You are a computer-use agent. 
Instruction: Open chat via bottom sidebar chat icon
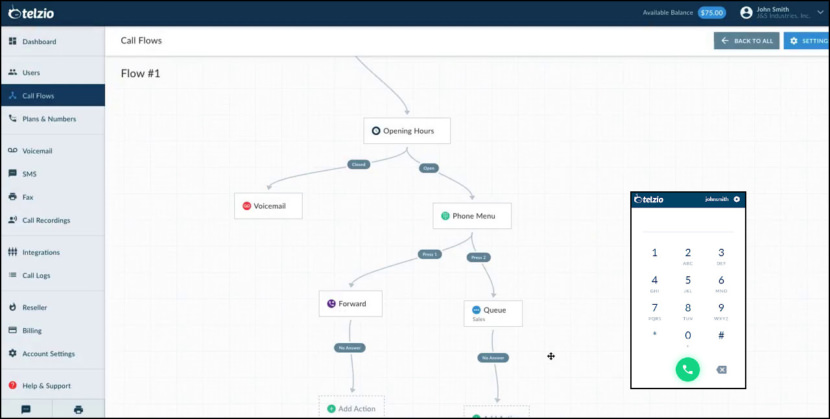(x=26, y=409)
